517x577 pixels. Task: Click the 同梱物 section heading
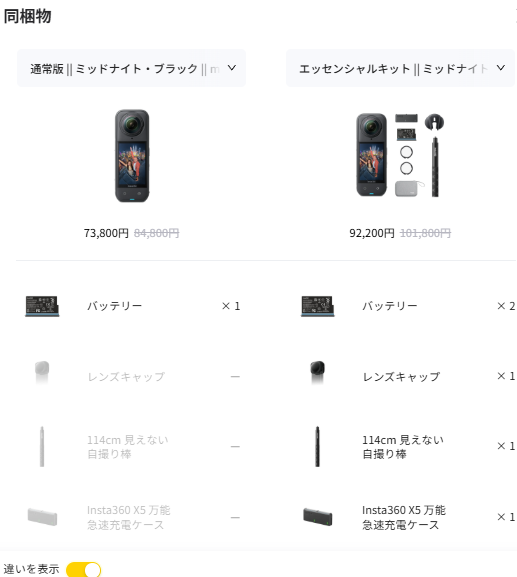click(28, 17)
